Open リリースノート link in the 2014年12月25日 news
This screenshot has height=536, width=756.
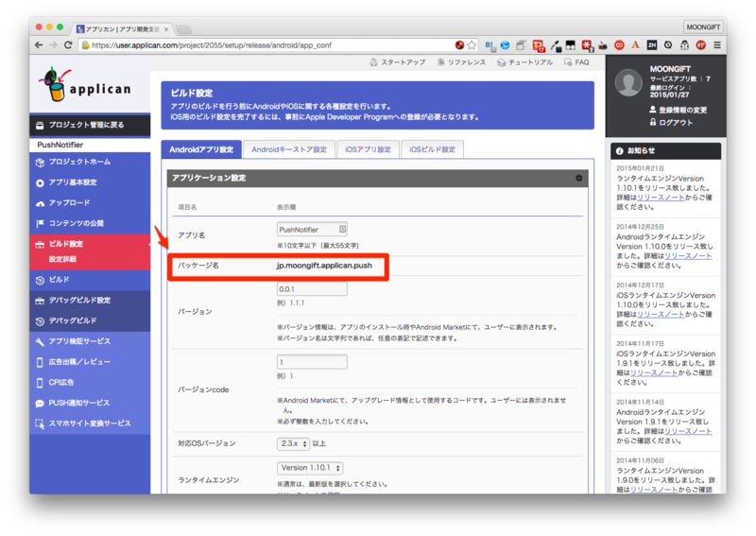tap(688, 255)
